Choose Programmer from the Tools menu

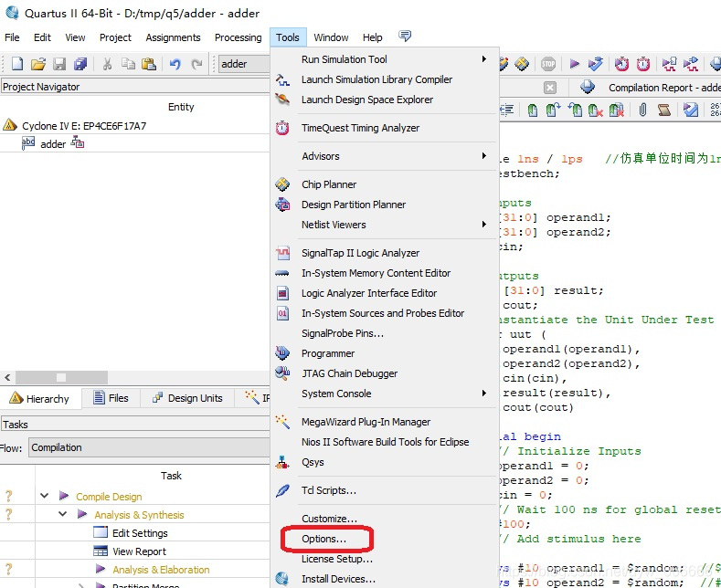click(385, 353)
